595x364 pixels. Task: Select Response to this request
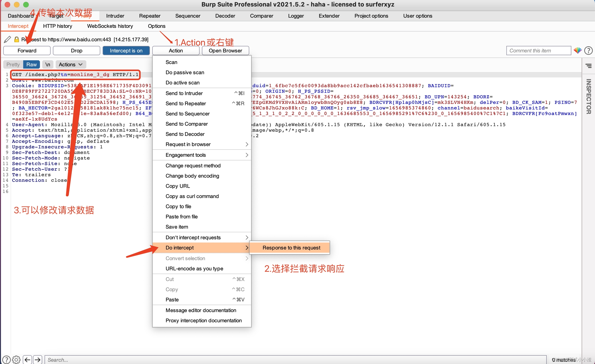coord(291,248)
